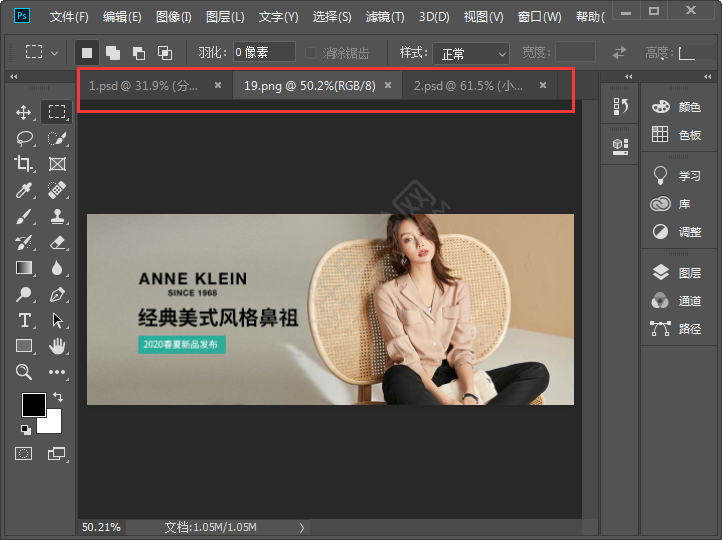Open the 学习 learn panel
Screen dimensions: 722x540
[x=677, y=175]
